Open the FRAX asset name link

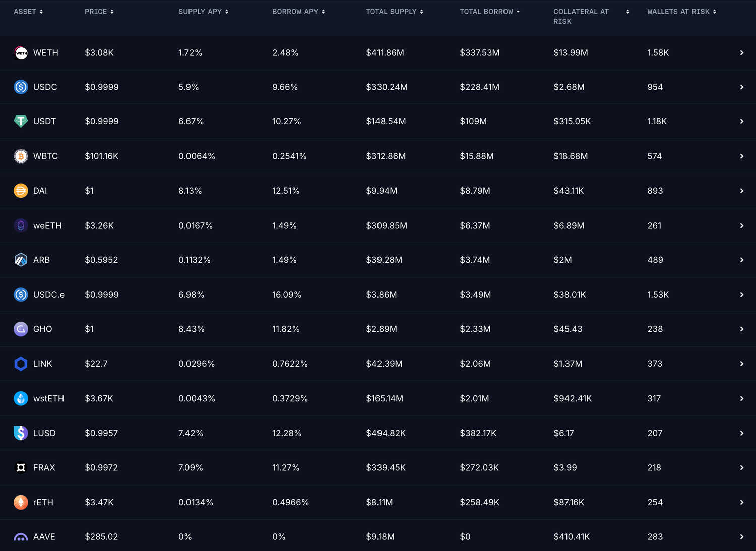[x=44, y=468]
